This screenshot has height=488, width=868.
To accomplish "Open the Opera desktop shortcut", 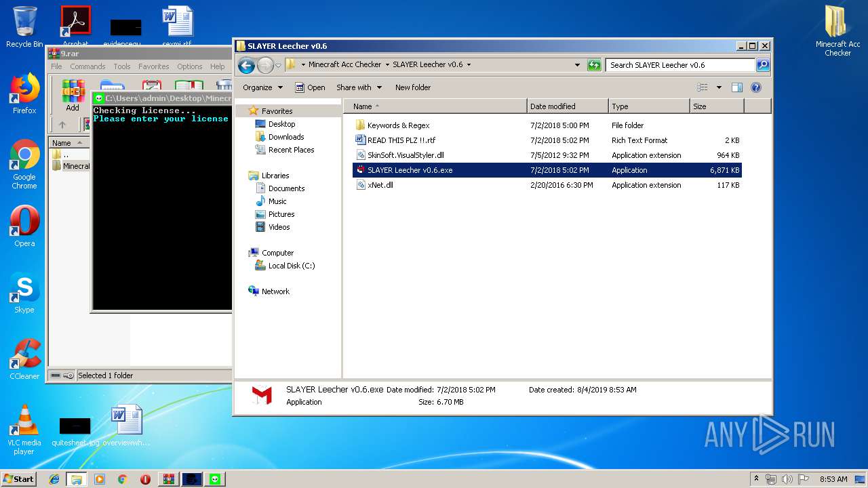I will point(24,227).
